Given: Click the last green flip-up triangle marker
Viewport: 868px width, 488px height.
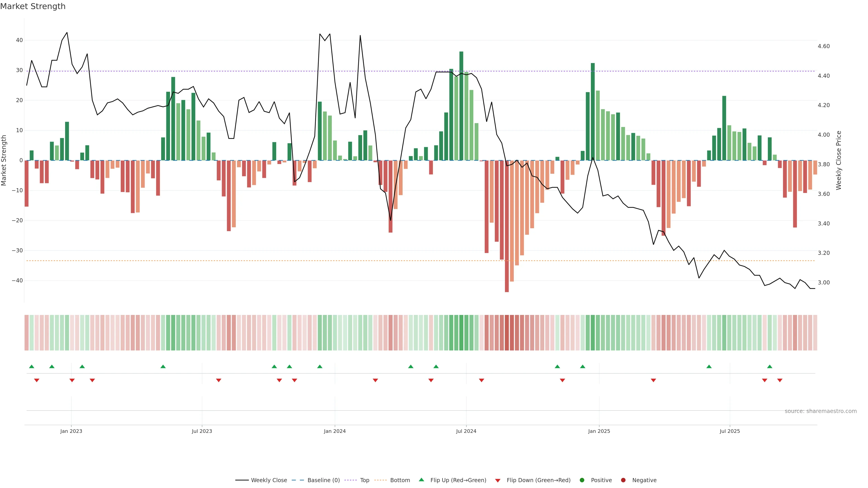Looking at the screenshot, I should 770,366.
